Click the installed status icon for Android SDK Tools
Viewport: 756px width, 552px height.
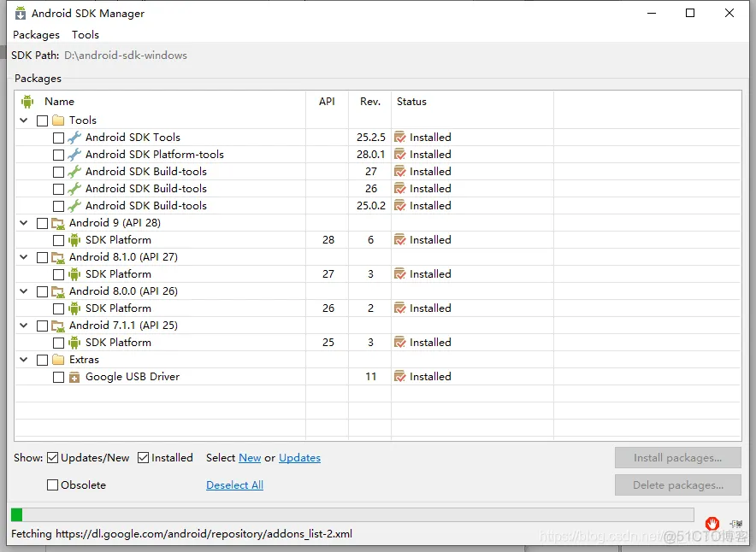(x=399, y=138)
